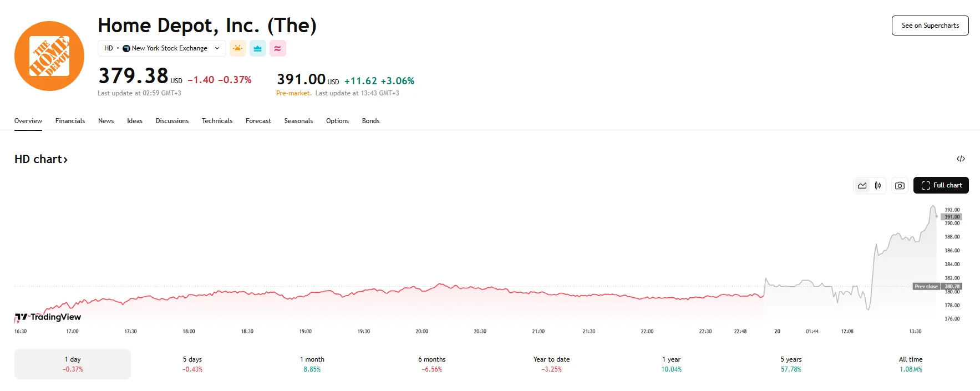The height and width of the screenshot is (391, 980).
Task: Select the 5 days range
Action: click(x=192, y=364)
